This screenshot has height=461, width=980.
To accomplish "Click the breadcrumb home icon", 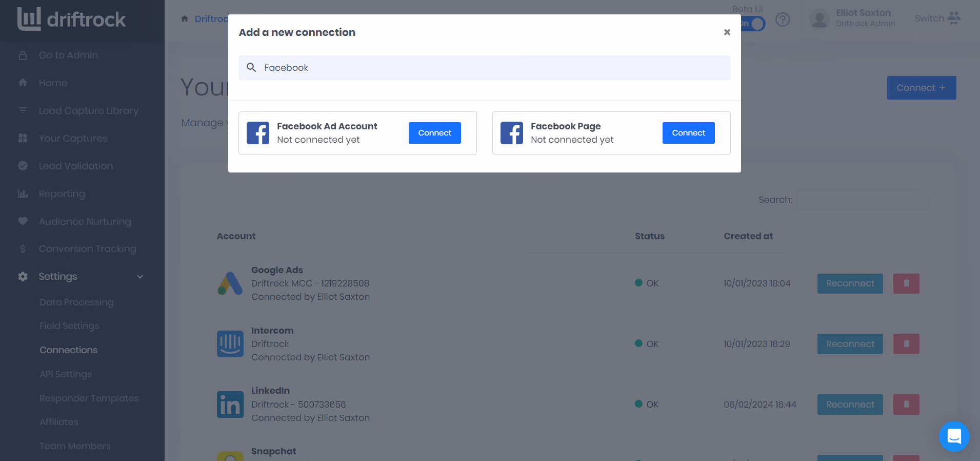I will (x=185, y=19).
